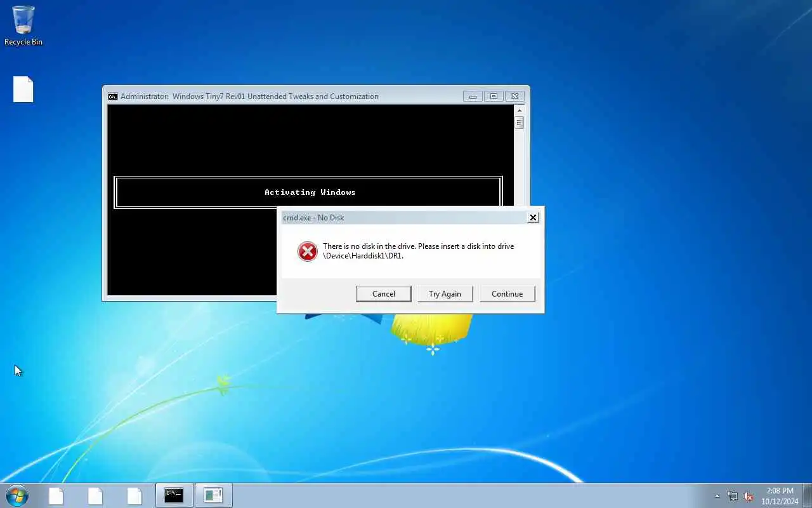Screen dimensions: 812x508
Task: Click the console scrollbar thumb
Action: (519, 123)
